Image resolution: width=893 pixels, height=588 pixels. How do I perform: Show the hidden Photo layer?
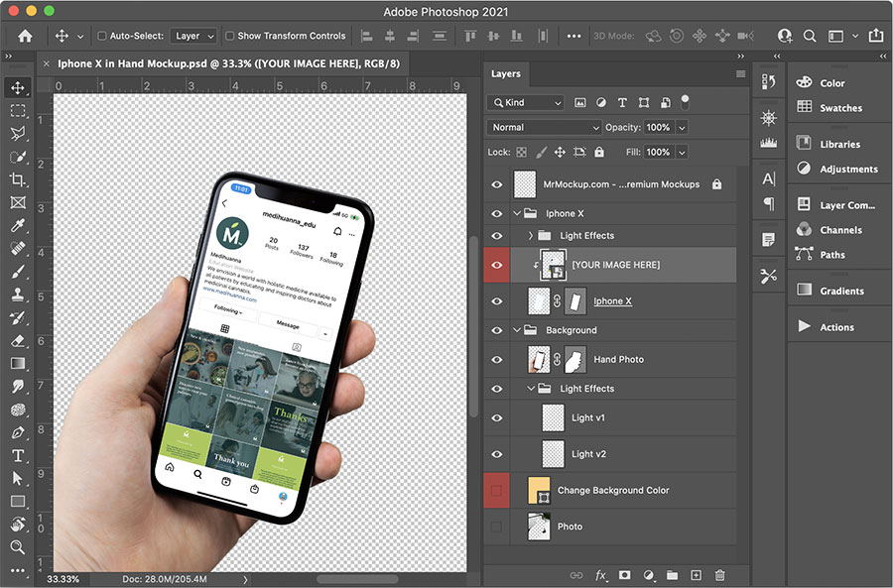click(x=497, y=527)
